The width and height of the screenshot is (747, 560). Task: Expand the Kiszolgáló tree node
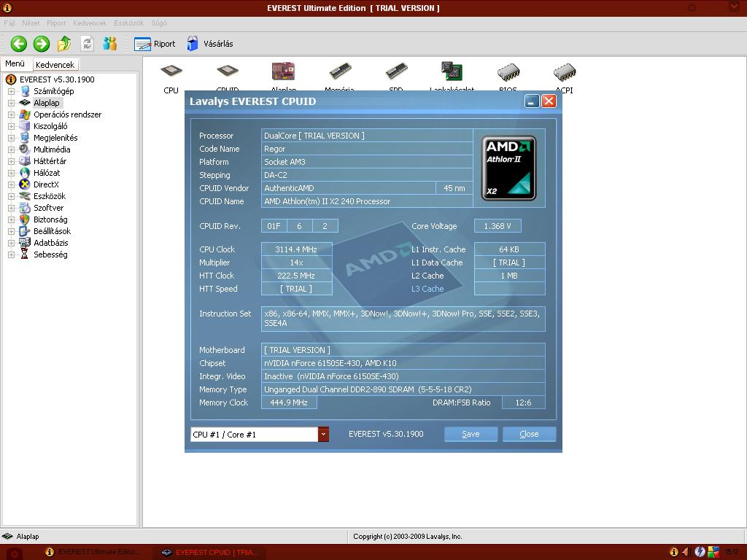[x=11, y=126]
